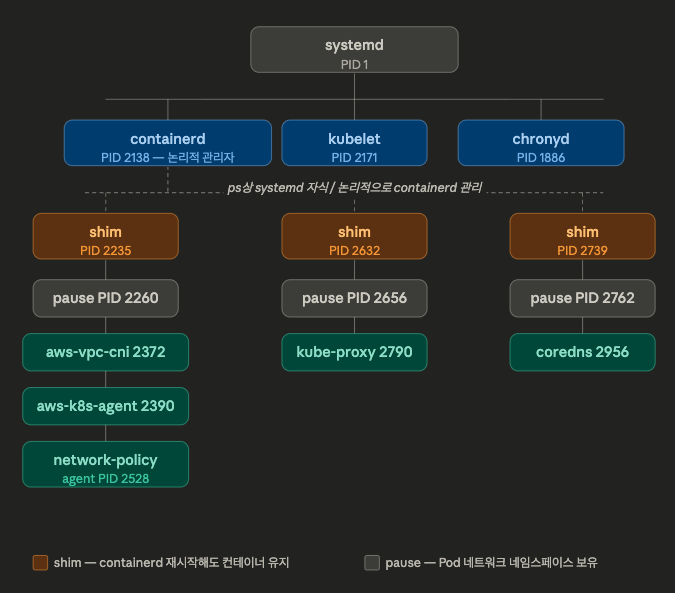This screenshot has width=675, height=593.
Task: Click the pause PID 2762 box
Action: click(x=582, y=298)
